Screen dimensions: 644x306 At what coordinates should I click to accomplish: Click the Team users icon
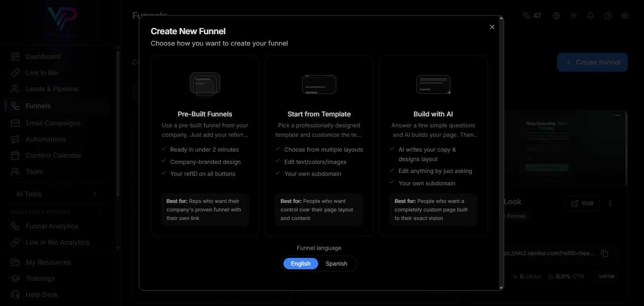[x=16, y=172]
